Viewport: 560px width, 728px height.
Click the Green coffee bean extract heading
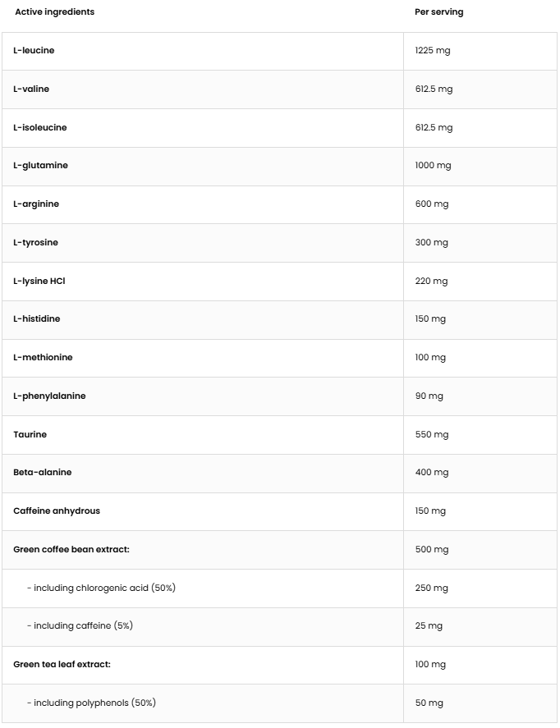pos(71,550)
